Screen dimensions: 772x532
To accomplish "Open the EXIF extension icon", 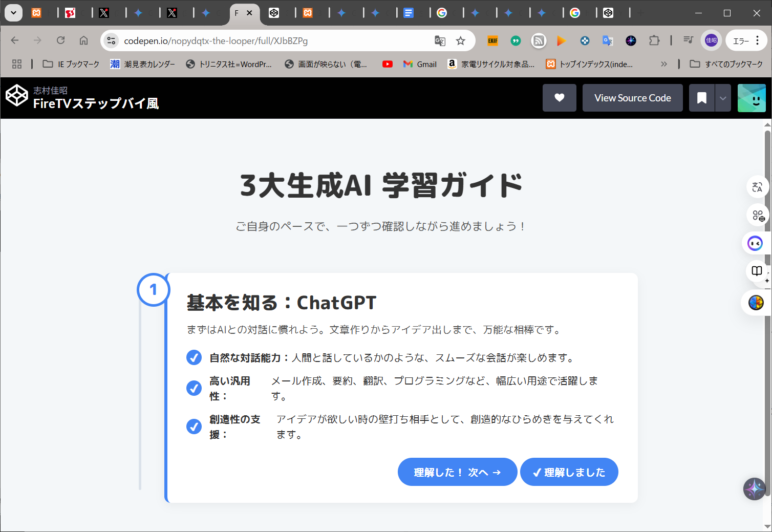I will click(x=492, y=41).
